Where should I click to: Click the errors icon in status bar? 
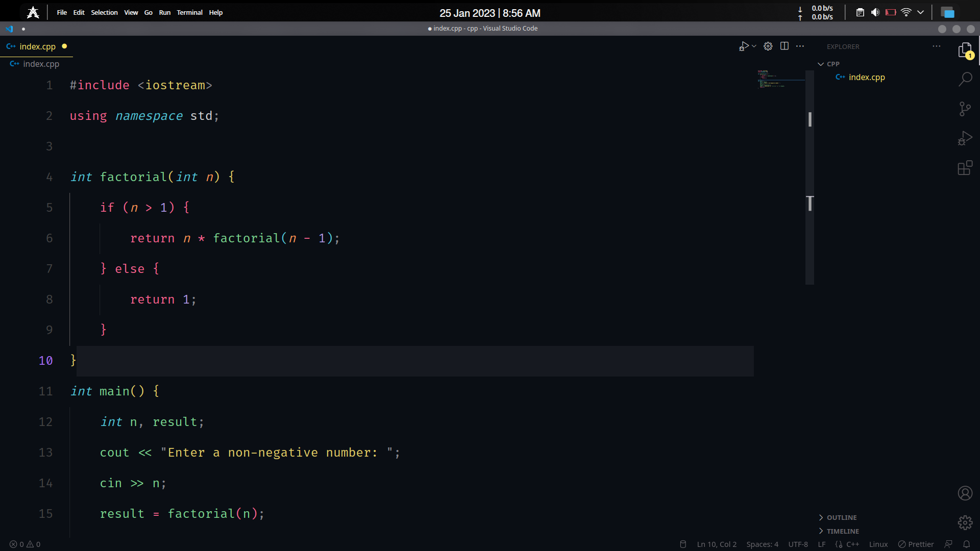point(13,544)
